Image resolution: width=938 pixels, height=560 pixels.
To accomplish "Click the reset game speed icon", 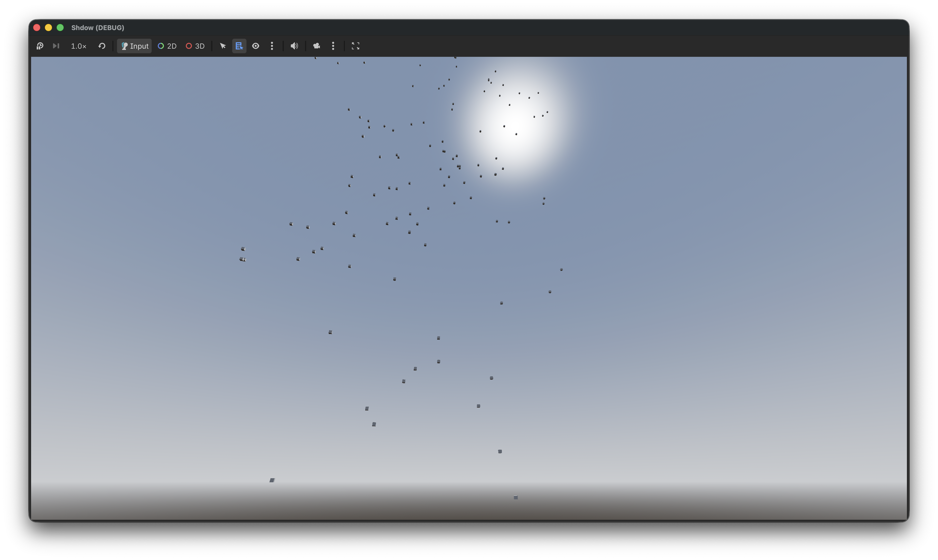I will pos(102,46).
